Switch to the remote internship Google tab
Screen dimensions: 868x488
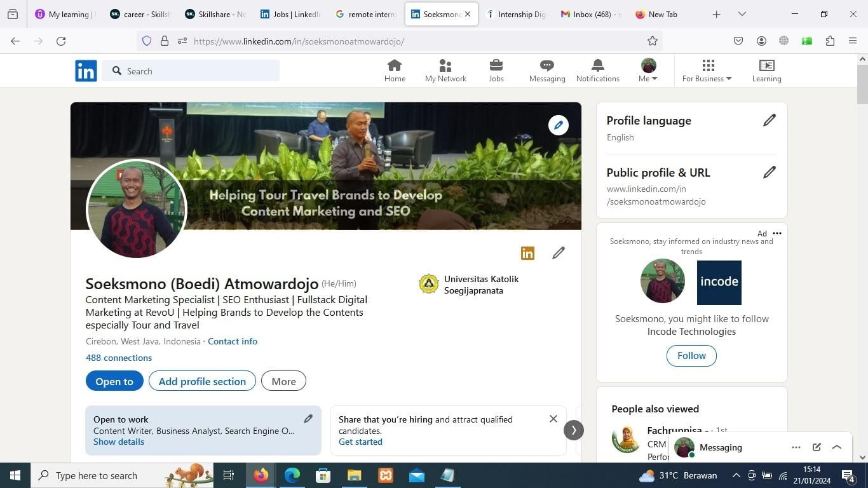pyautogui.click(x=365, y=14)
